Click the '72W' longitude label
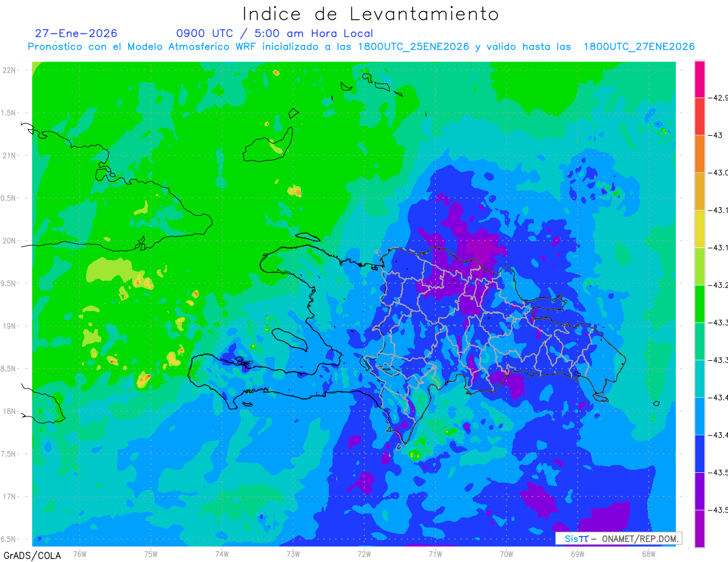The height and width of the screenshot is (562, 728). pos(364,553)
